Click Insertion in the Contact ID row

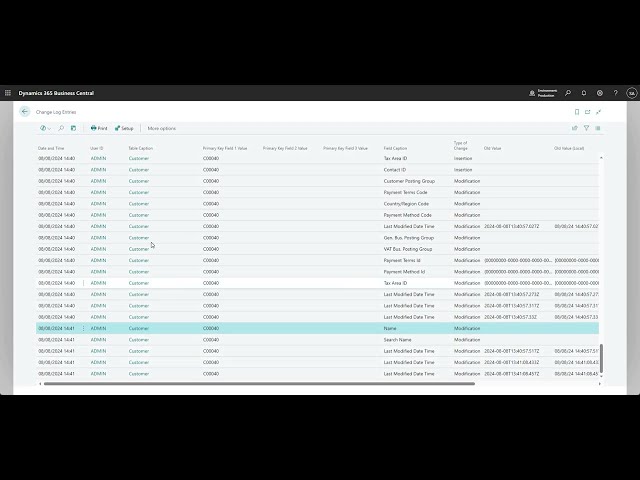click(463, 170)
